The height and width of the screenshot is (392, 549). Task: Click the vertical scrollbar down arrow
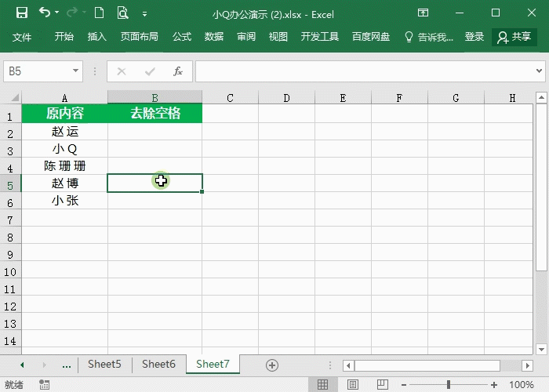click(x=541, y=349)
